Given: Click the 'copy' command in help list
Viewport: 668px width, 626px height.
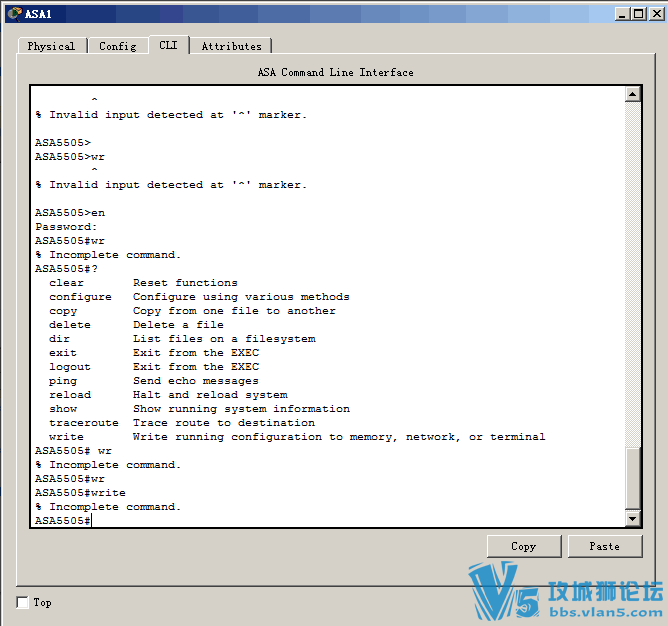Looking at the screenshot, I should [63, 311].
